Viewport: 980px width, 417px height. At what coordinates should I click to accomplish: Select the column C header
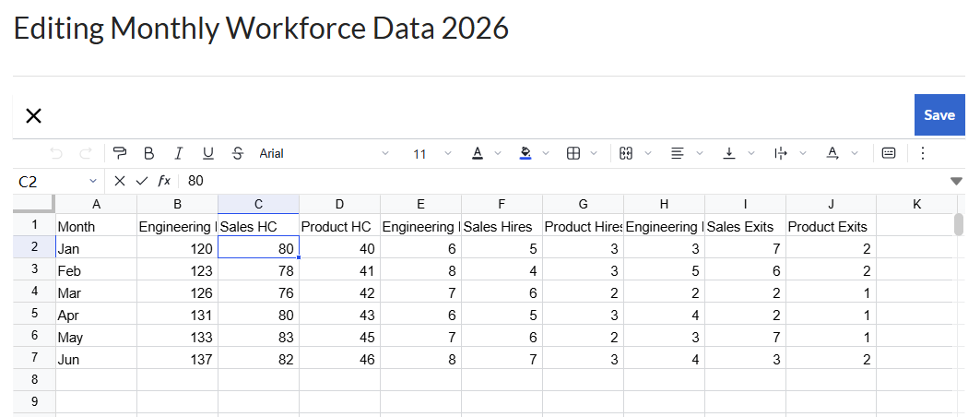(259, 204)
